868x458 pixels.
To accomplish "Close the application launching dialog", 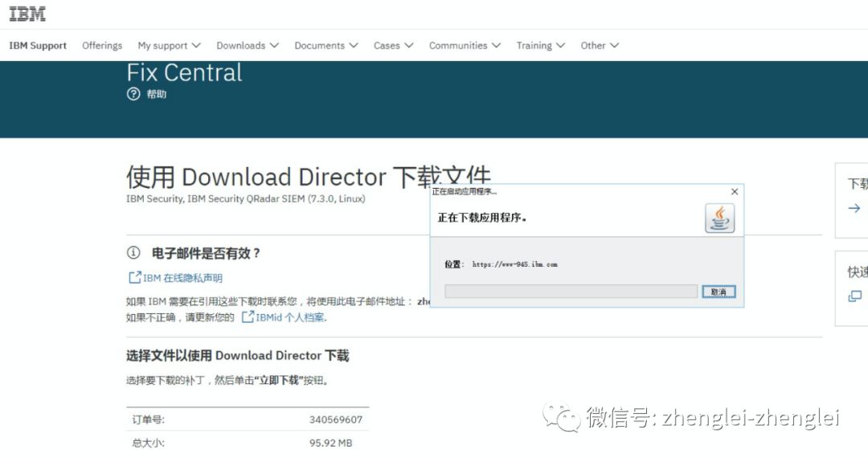I will point(735,191).
